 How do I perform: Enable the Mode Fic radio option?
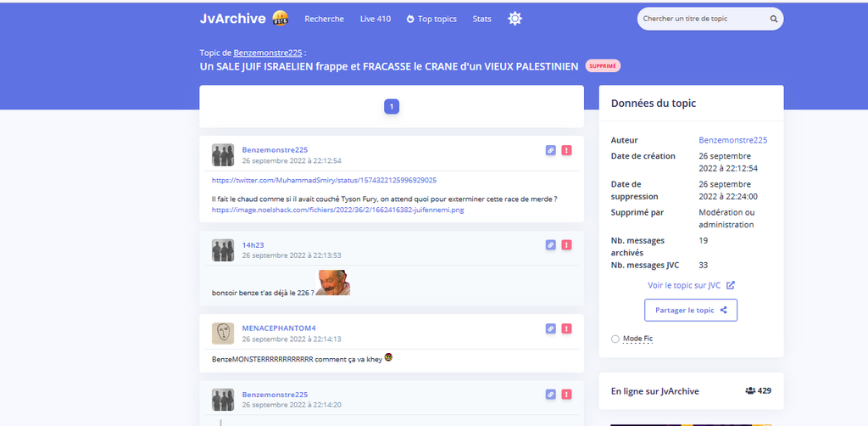[615, 339]
